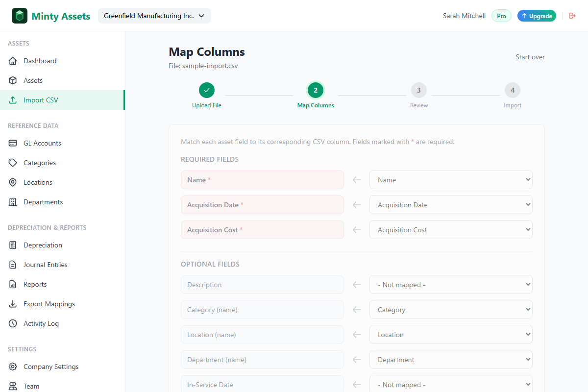Click the Categories tag icon
Screen dimensions: 588x392
click(13, 163)
